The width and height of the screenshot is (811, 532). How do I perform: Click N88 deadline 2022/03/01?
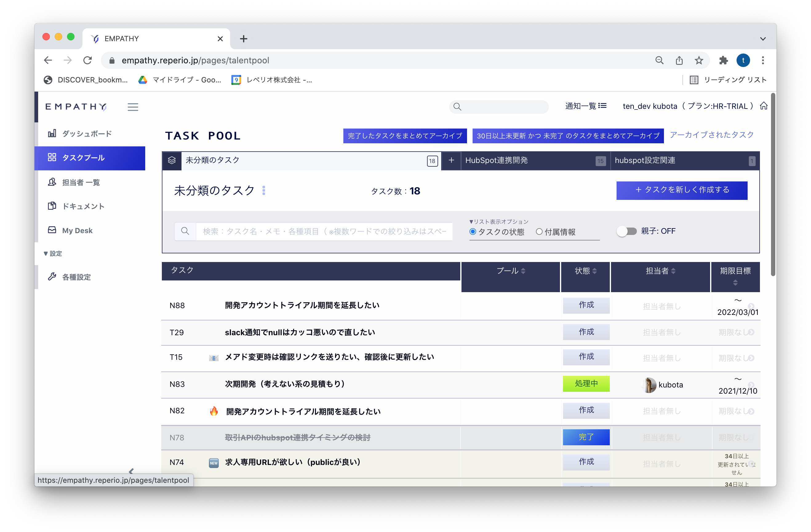(x=738, y=312)
